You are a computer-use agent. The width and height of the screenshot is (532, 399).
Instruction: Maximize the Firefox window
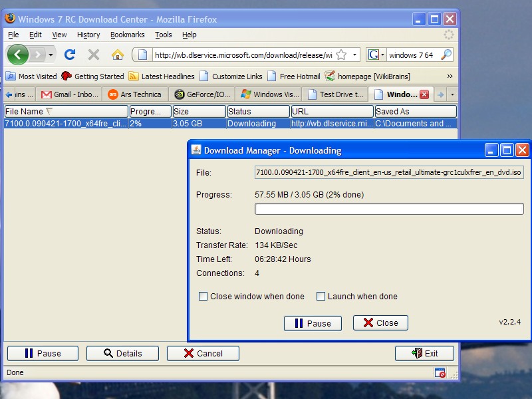(x=434, y=19)
